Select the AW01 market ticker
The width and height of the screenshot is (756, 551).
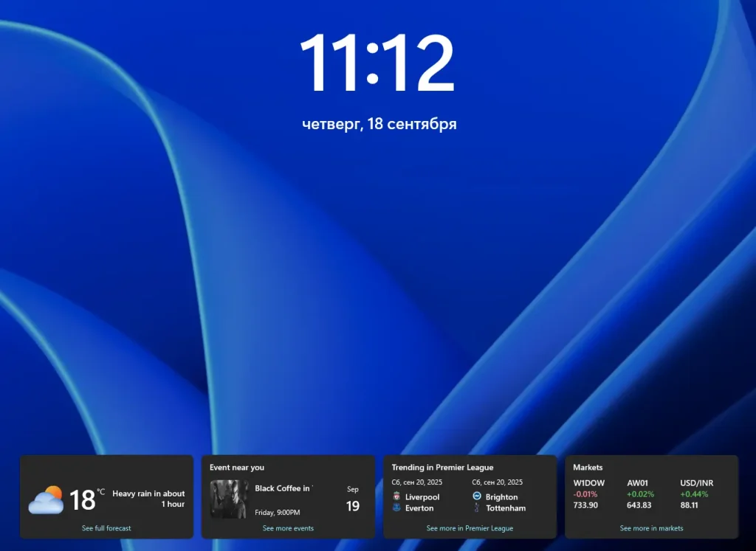637,483
